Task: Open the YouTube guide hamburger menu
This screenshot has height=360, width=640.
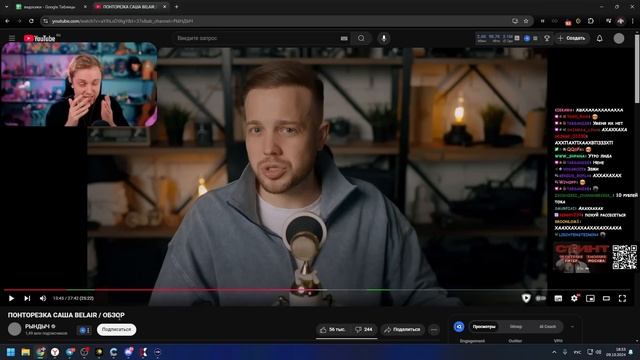Action: click(x=12, y=38)
